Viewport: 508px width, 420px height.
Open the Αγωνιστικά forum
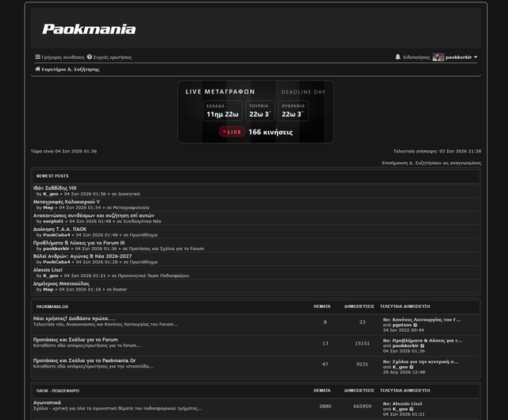tap(47, 403)
